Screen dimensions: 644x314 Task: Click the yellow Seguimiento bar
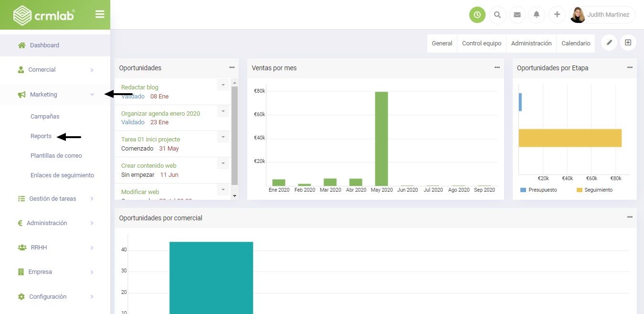pos(570,138)
